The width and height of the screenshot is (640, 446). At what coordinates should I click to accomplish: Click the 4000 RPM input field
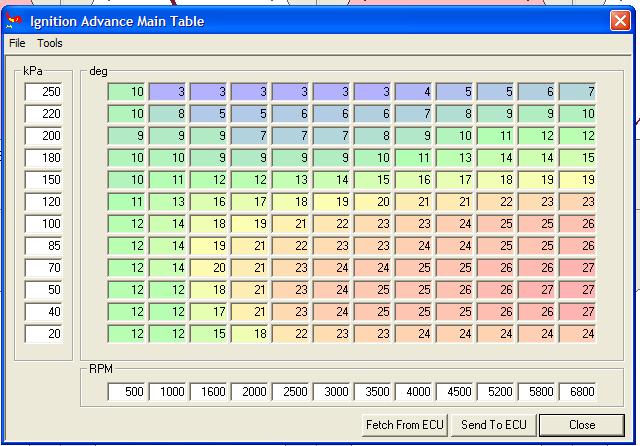coord(413,392)
